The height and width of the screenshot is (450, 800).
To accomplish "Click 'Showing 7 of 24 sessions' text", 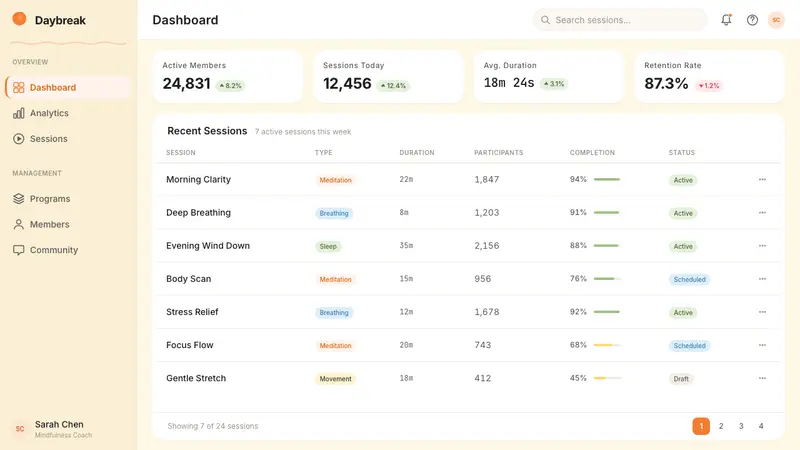I will point(213,426).
